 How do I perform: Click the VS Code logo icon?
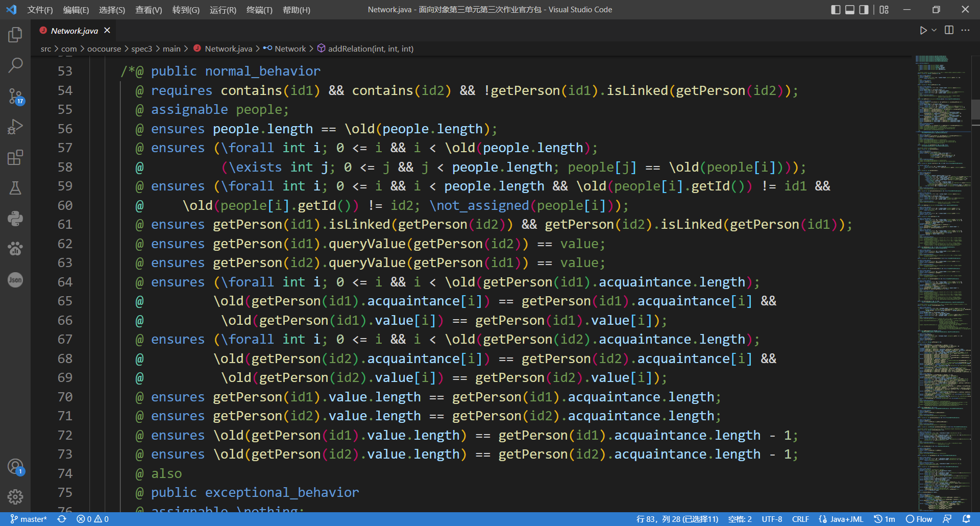(x=11, y=10)
